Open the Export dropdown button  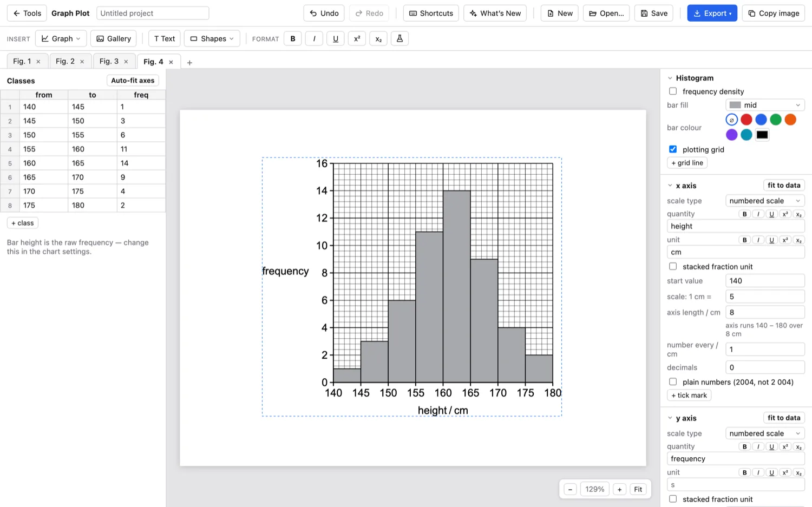(712, 13)
